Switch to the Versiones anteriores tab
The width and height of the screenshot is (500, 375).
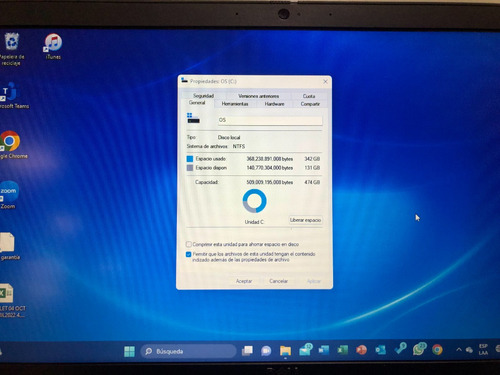click(258, 96)
